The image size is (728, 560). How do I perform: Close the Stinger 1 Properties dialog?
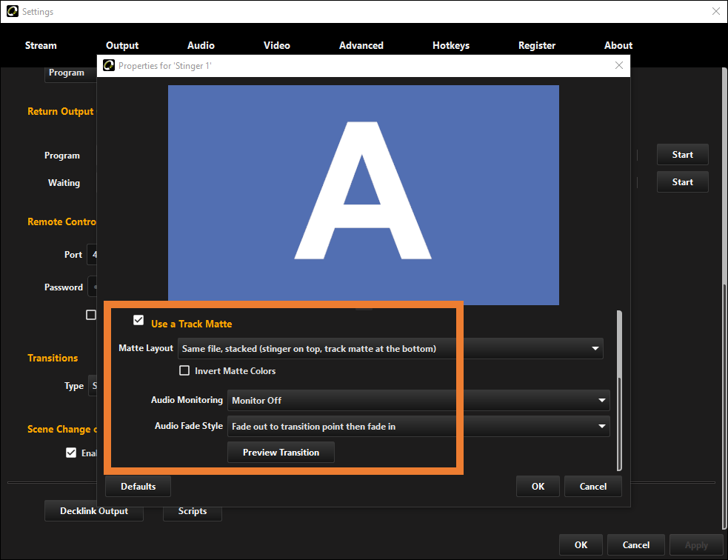coord(619,66)
